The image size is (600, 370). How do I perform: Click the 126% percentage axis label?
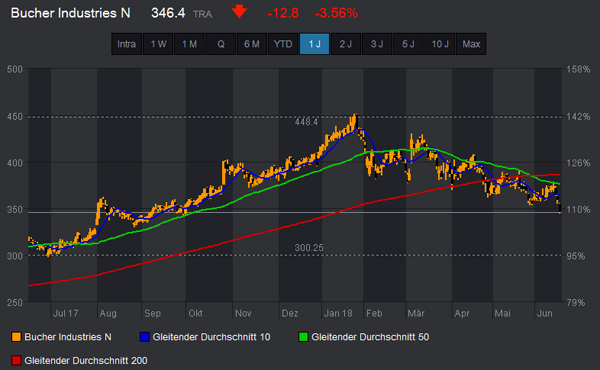[578, 163]
